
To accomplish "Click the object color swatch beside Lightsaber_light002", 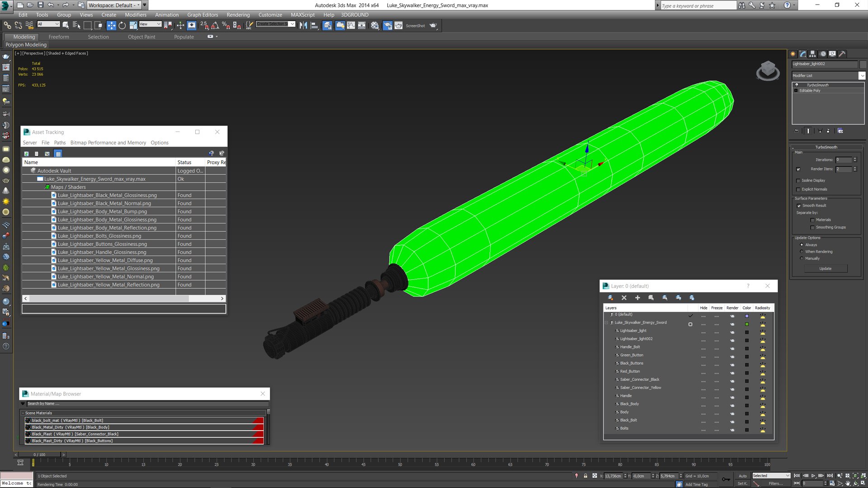I will coord(863,64).
